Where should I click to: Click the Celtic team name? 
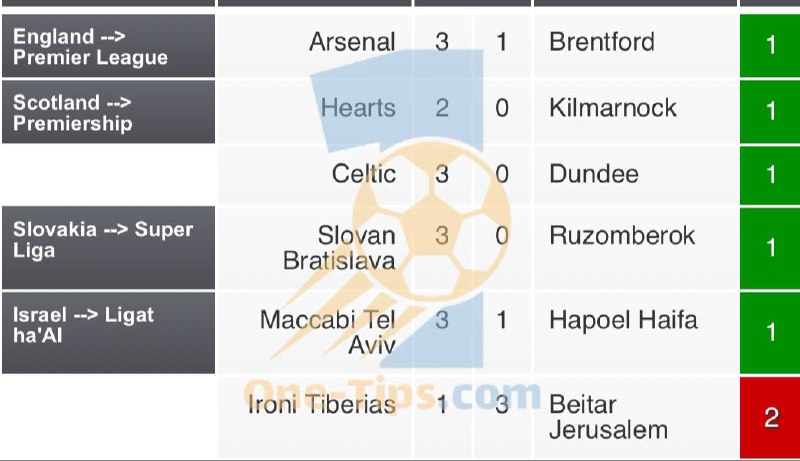[x=364, y=174]
